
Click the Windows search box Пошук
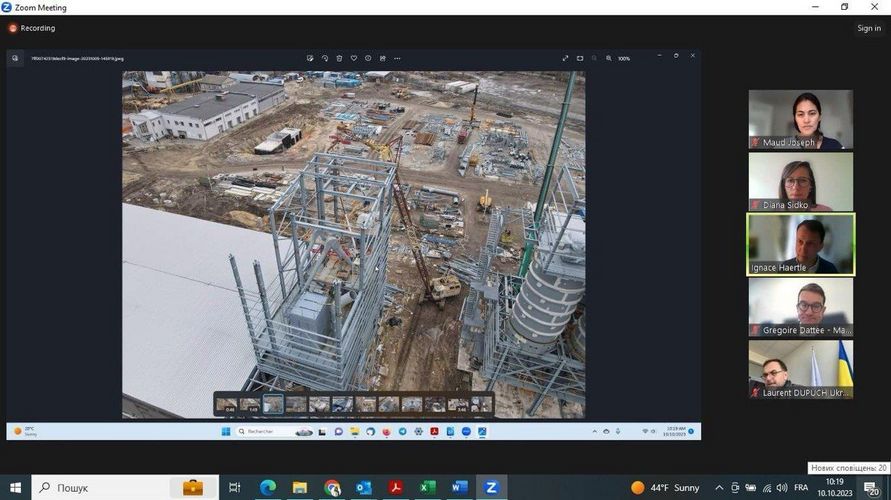click(x=100, y=488)
